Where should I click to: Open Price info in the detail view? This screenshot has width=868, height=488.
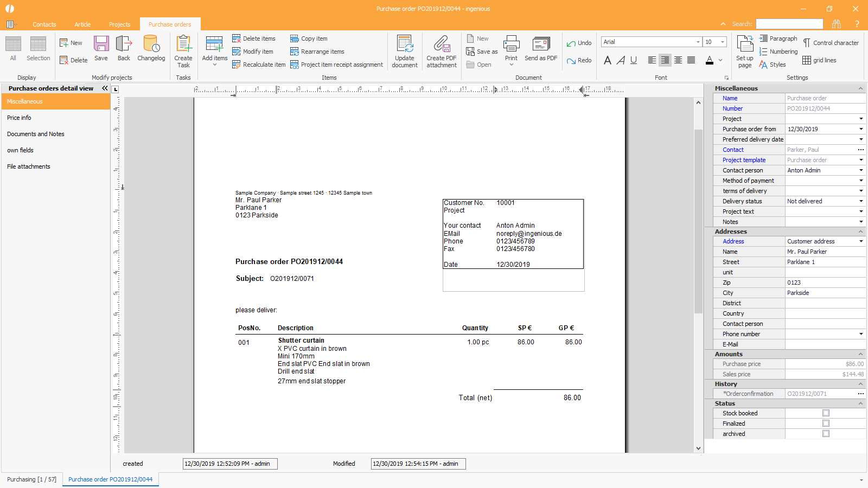coord(19,118)
